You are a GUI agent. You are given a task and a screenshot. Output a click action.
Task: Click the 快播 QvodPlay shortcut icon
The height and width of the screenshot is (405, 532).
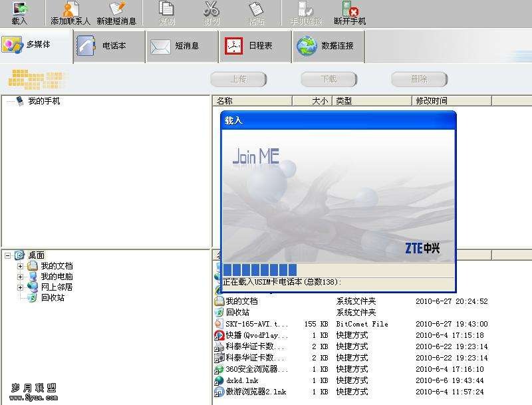tap(219, 335)
